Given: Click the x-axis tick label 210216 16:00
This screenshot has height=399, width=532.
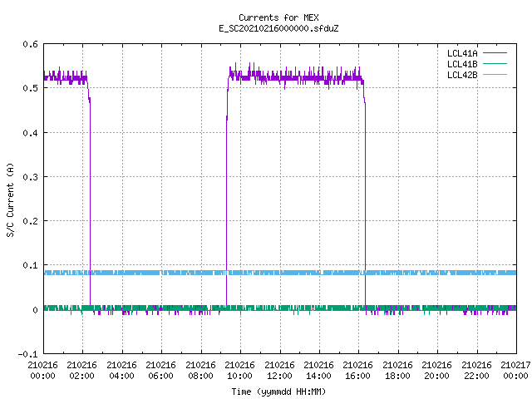Looking at the screenshot, I should click(x=357, y=371).
